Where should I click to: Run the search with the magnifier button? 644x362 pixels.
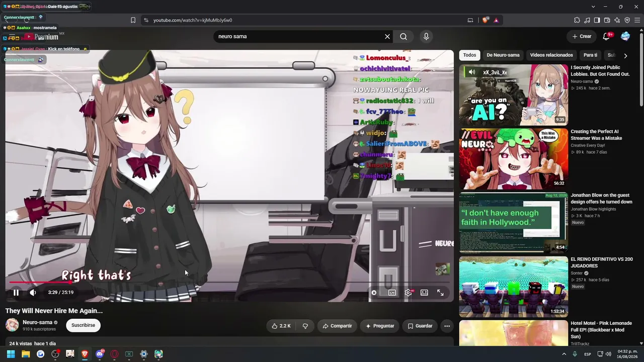pos(404,36)
